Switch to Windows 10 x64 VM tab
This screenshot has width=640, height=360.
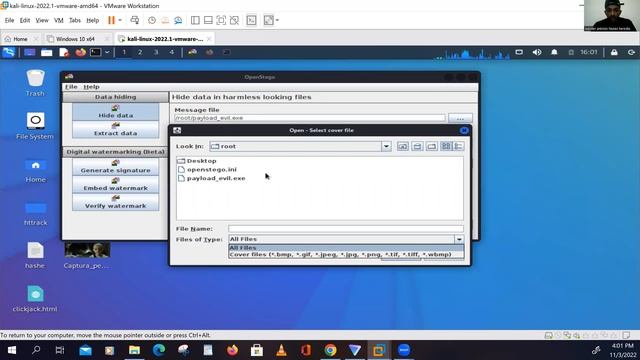[75, 39]
